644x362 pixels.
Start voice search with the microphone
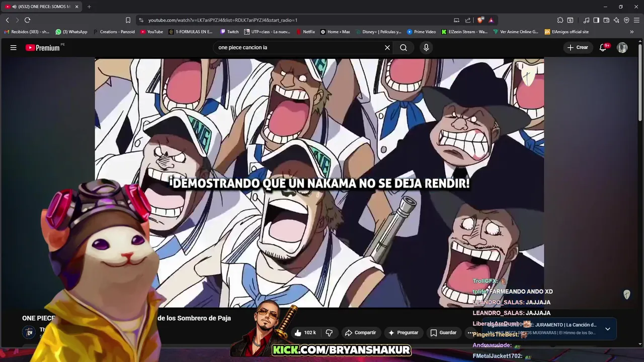tap(426, 48)
